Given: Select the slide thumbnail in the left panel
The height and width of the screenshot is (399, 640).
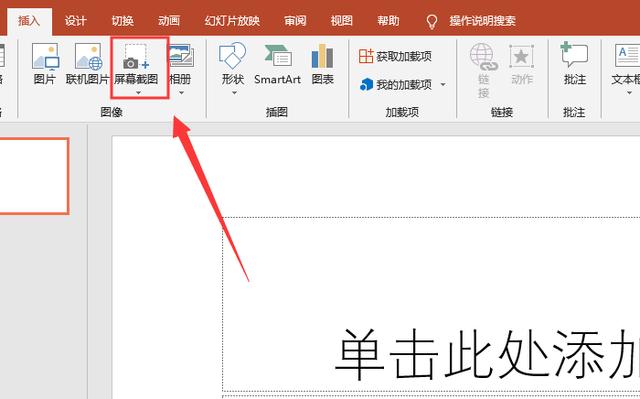Looking at the screenshot, I should coord(34,176).
